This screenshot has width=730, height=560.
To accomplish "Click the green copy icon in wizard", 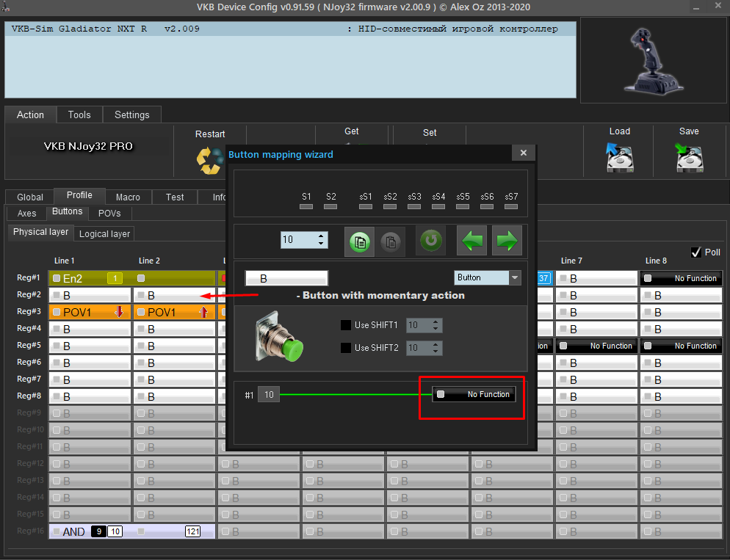I will pyautogui.click(x=359, y=241).
